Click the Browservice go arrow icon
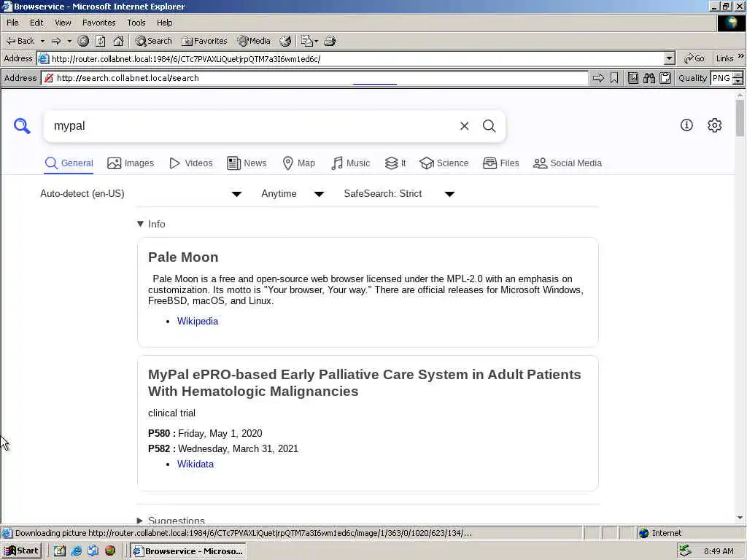 point(598,78)
